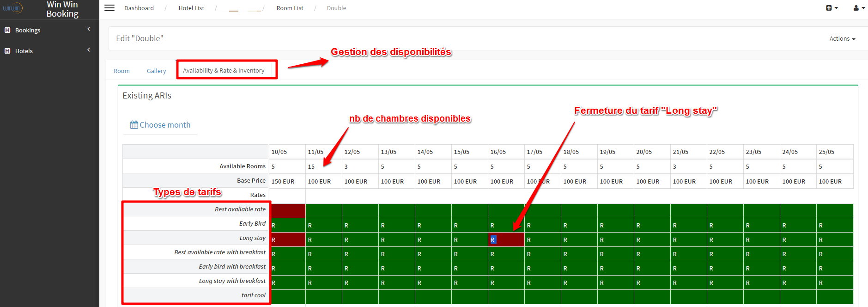The image size is (868, 307).
Task: Open the Actions dropdown
Action: 842,39
